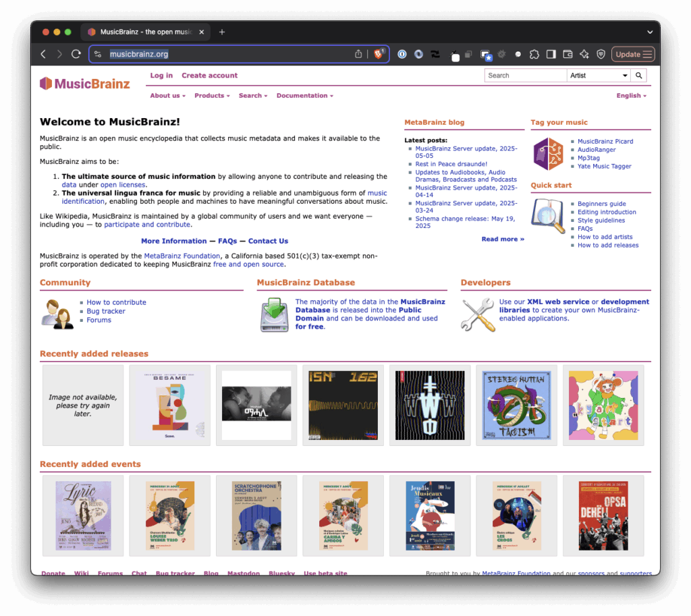Viewport: 691px width, 616px height.
Task: Open the Rest in Peace drsaunde! post
Action: [x=451, y=164]
